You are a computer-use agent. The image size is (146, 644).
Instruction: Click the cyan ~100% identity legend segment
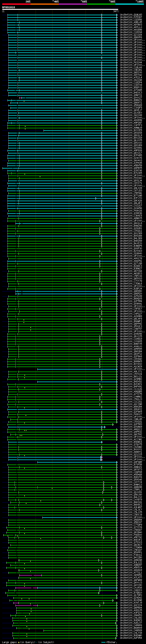[130, 4]
